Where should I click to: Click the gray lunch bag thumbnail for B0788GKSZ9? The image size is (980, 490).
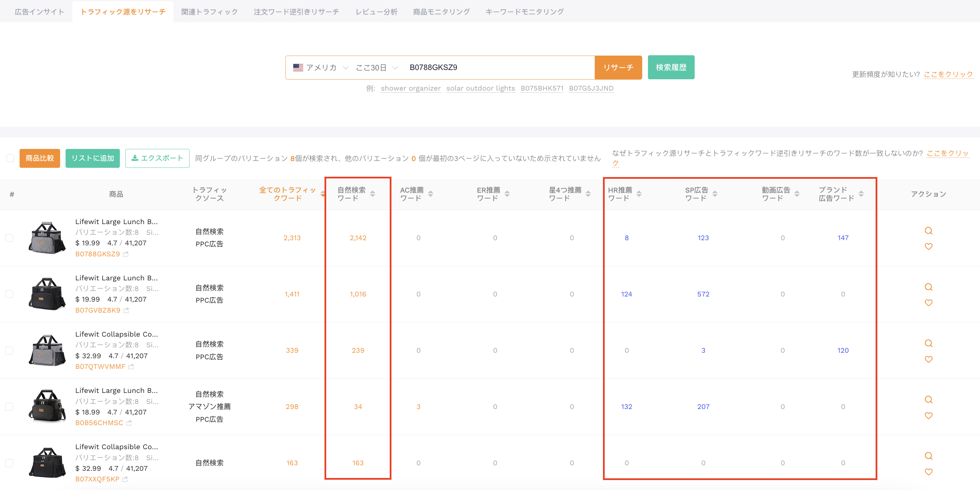[47, 237]
